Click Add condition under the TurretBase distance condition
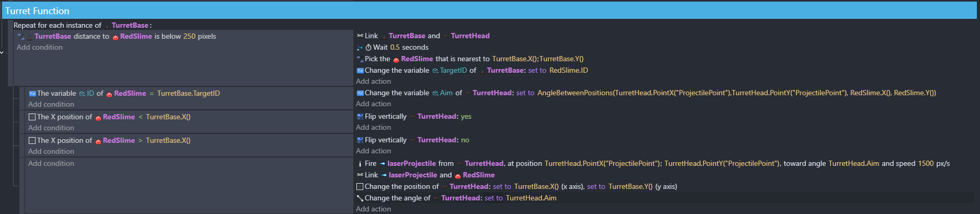The height and width of the screenshot is (214, 980). pyautogui.click(x=40, y=48)
